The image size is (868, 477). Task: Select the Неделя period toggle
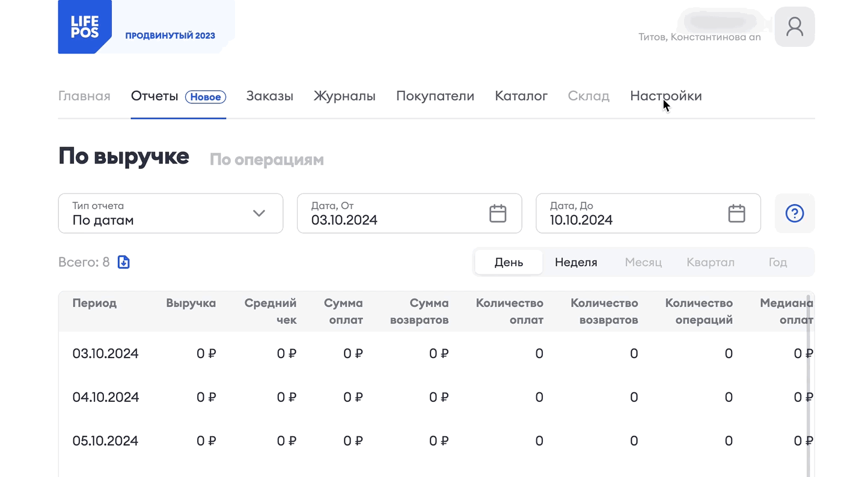tap(576, 263)
